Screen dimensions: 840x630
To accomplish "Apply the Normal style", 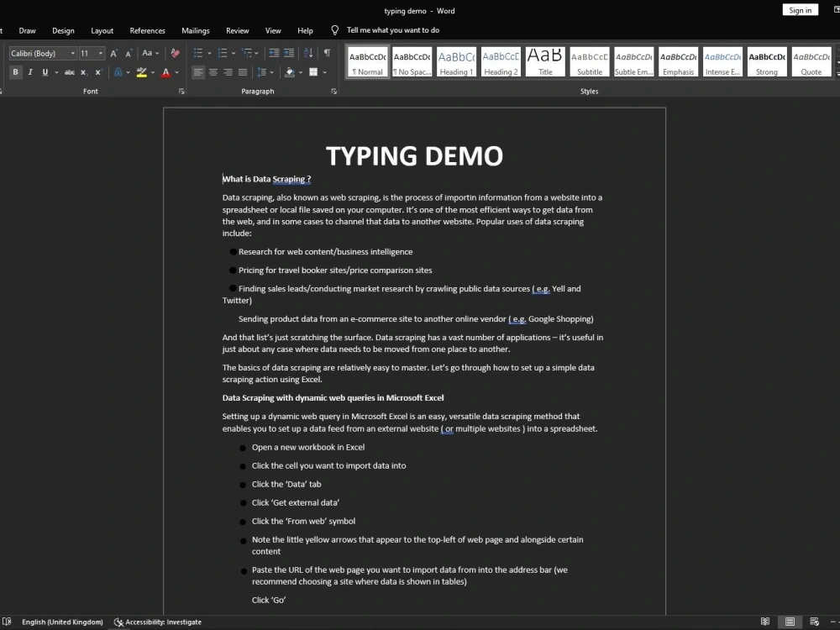I will tap(368, 62).
